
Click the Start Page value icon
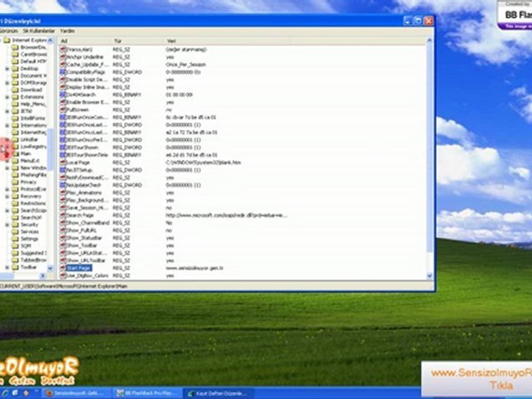tap(63, 268)
